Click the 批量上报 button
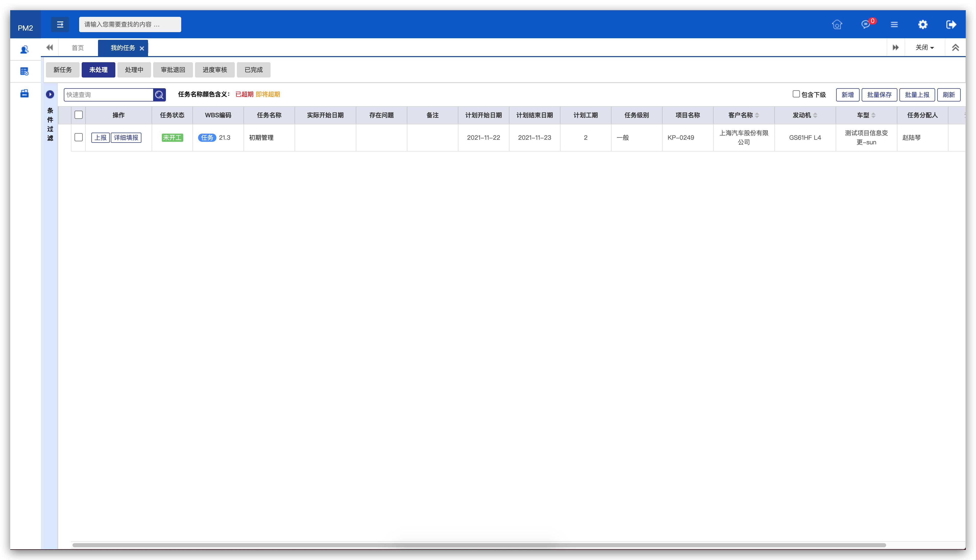This screenshot has height=560, width=976. tap(917, 95)
